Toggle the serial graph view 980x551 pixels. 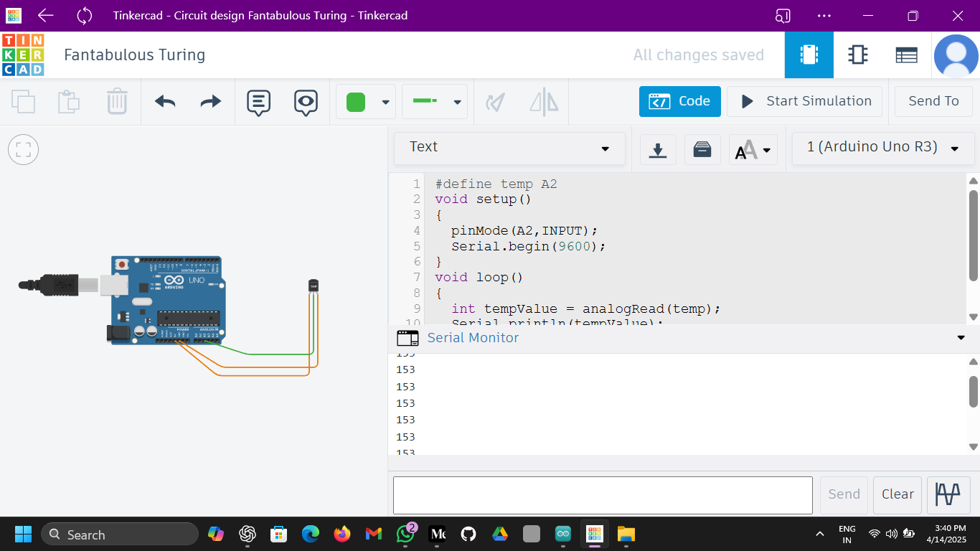948,494
